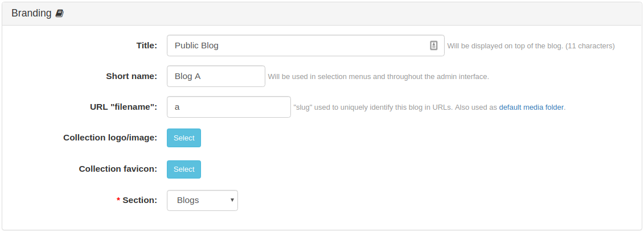This screenshot has width=644, height=232.
Task: Focus the Title field containing Public Blog
Action: click(x=306, y=45)
